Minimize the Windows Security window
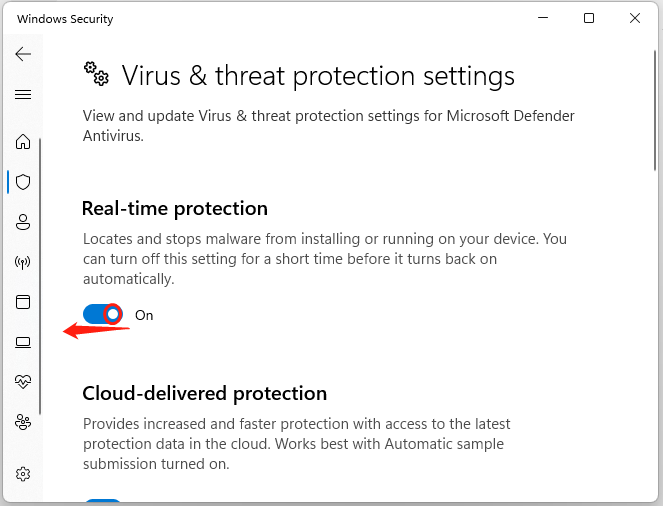Viewport: 663px width, 506px height. point(543,18)
